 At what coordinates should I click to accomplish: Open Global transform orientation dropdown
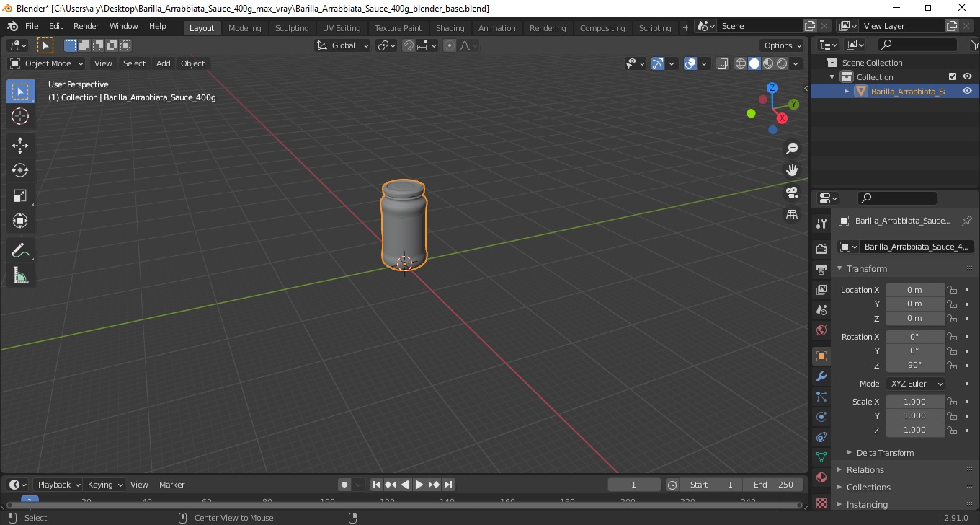click(343, 45)
